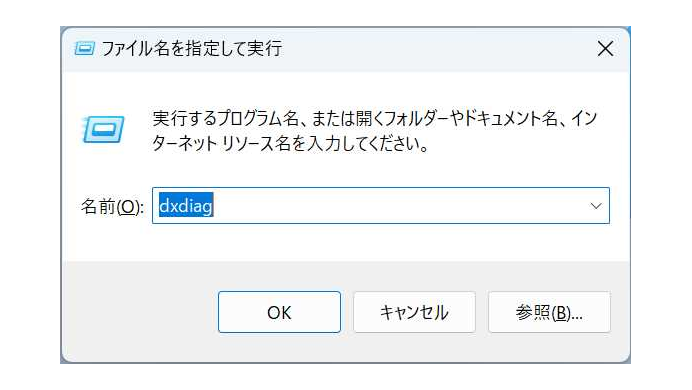Confirm running dxdiag with the OK button

[x=279, y=312]
